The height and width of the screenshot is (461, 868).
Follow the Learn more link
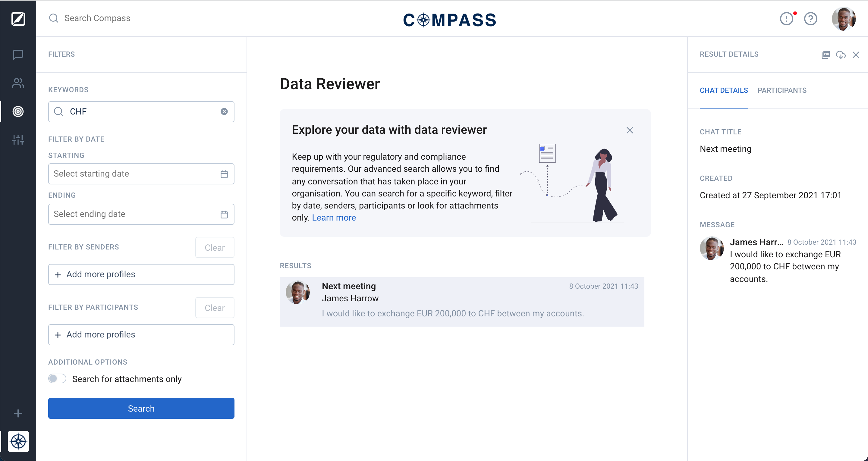point(334,218)
